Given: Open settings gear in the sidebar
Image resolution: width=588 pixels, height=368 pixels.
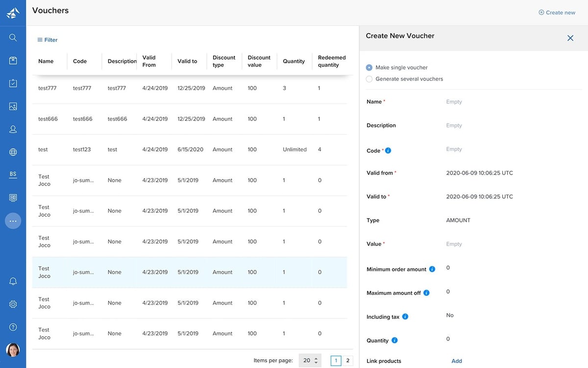Looking at the screenshot, I should pyautogui.click(x=13, y=304).
